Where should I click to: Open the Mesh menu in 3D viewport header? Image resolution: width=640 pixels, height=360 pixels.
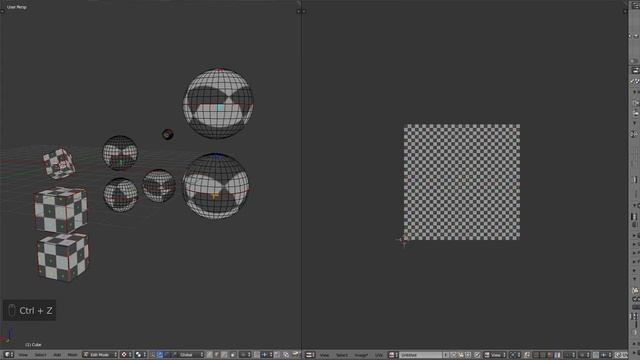click(72, 355)
